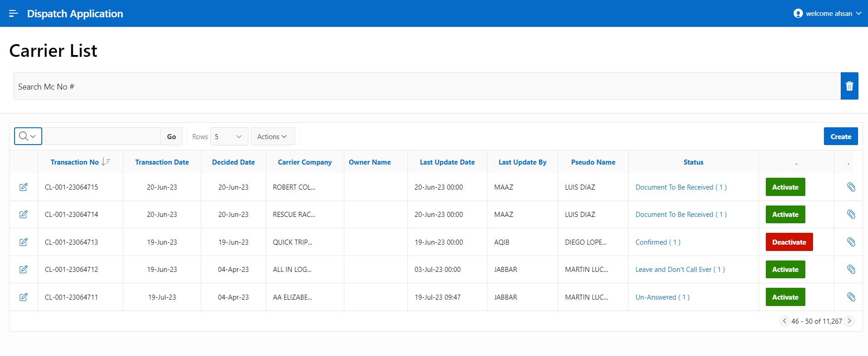
Task: Open the Un-Answered ( 1 ) link
Action: [x=662, y=297]
